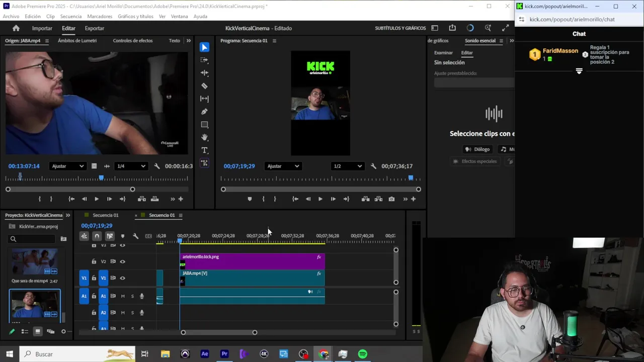The image size is (644, 362).
Task: Open the workspaces icon next to Subtítulos y gráficos
Action: click(435, 28)
